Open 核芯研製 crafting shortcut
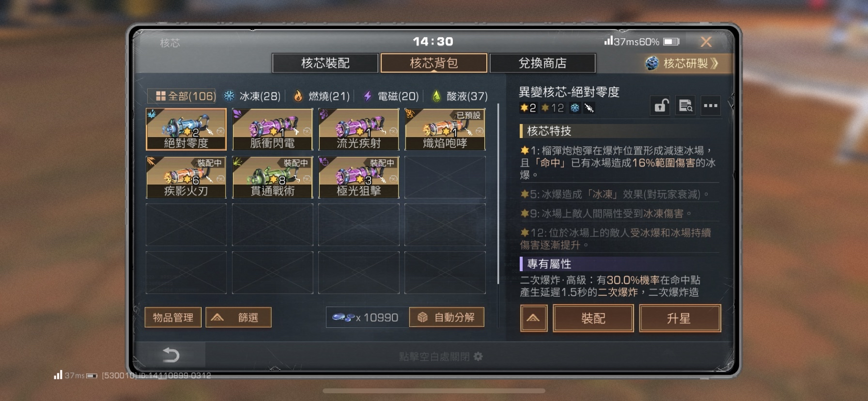Viewport: 868px width, 401px height. coord(682,63)
